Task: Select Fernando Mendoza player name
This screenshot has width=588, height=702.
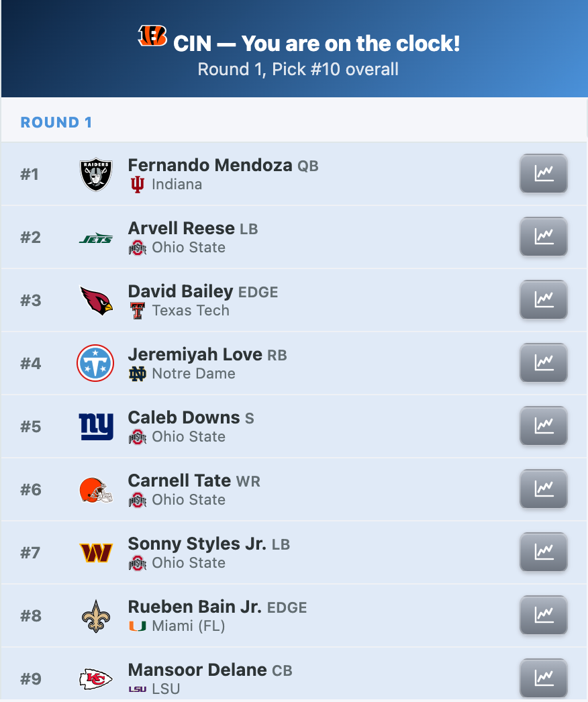Action: (210, 165)
